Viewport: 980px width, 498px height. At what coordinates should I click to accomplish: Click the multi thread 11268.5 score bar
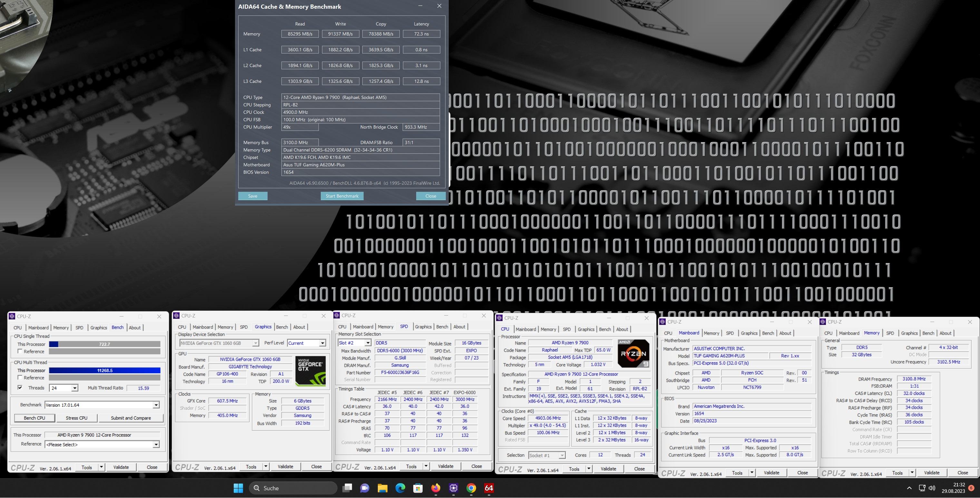click(x=105, y=370)
